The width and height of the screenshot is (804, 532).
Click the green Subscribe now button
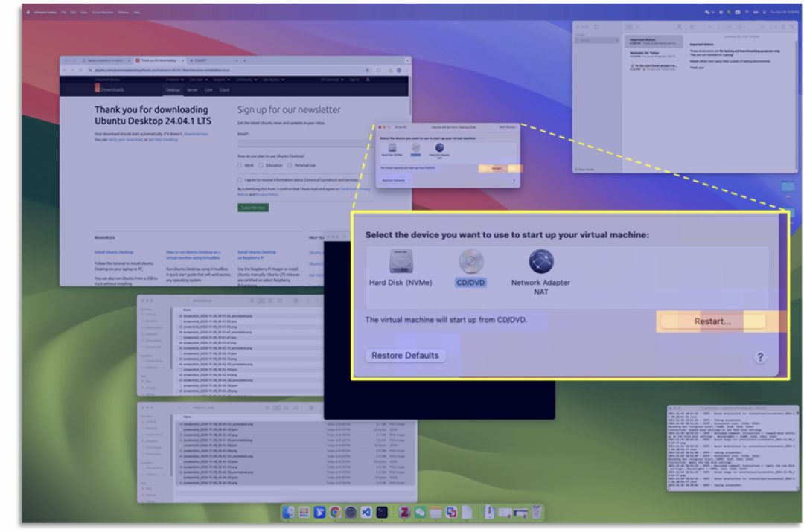[x=253, y=208]
